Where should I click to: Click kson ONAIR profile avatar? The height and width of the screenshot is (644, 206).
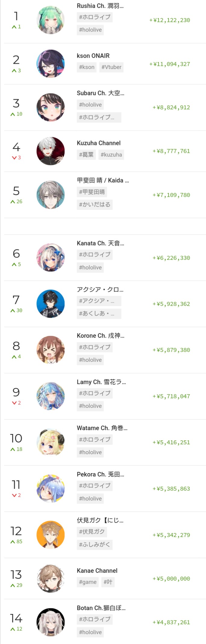click(51, 64)
